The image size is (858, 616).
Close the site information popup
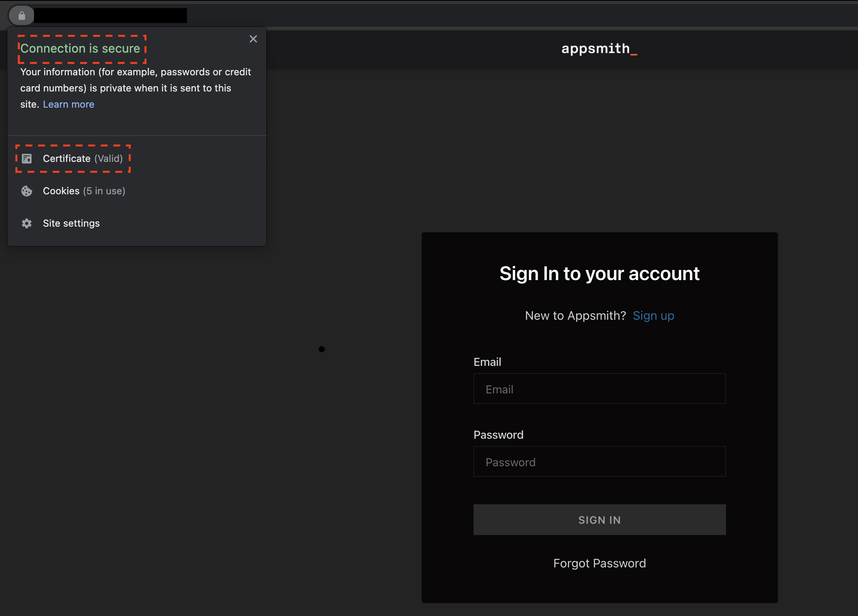[x=253, y=39]
